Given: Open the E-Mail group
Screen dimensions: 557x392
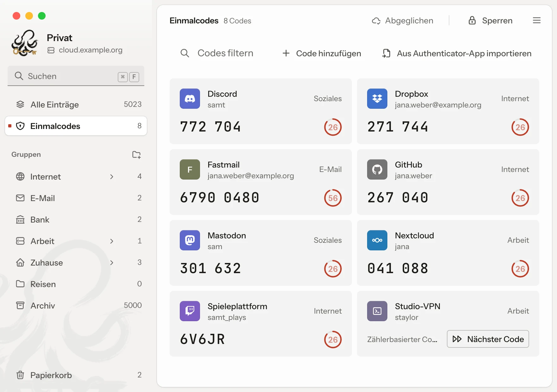Looking at the screenshot, I should coord(76,198).
